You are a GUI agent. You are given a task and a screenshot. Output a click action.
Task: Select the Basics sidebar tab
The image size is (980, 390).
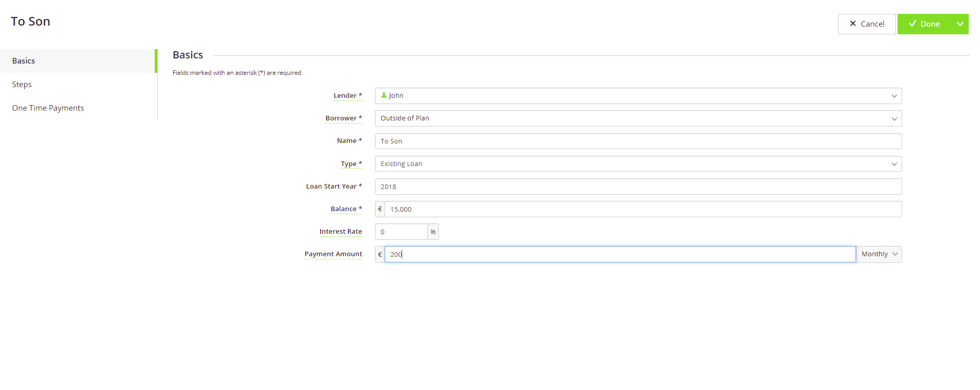click(78, 61)
